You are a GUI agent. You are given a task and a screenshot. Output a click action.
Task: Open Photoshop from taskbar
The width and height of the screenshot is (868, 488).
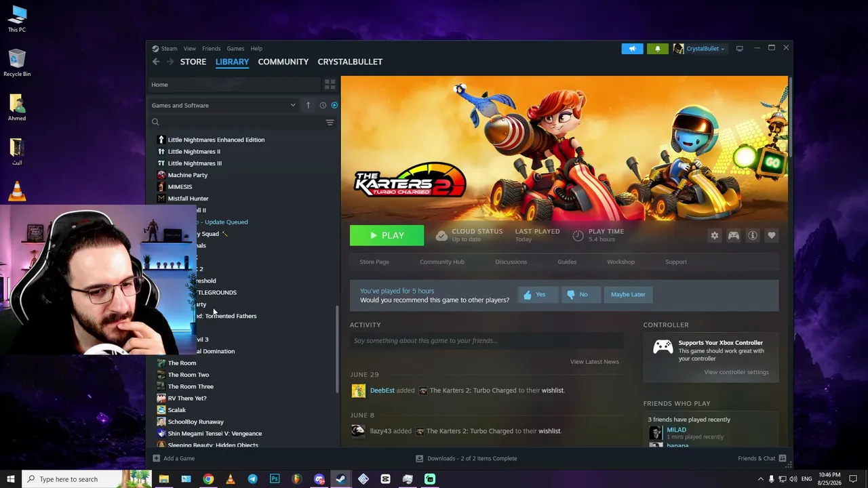click(275, 479)
